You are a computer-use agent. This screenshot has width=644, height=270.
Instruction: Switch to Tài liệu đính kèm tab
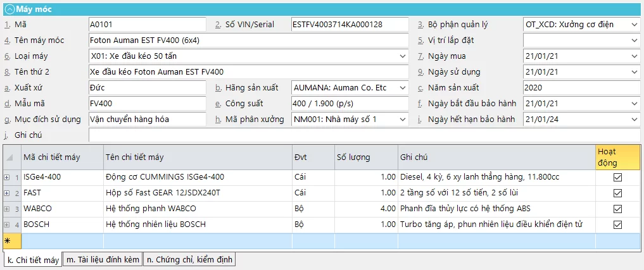tap(103, 260)
